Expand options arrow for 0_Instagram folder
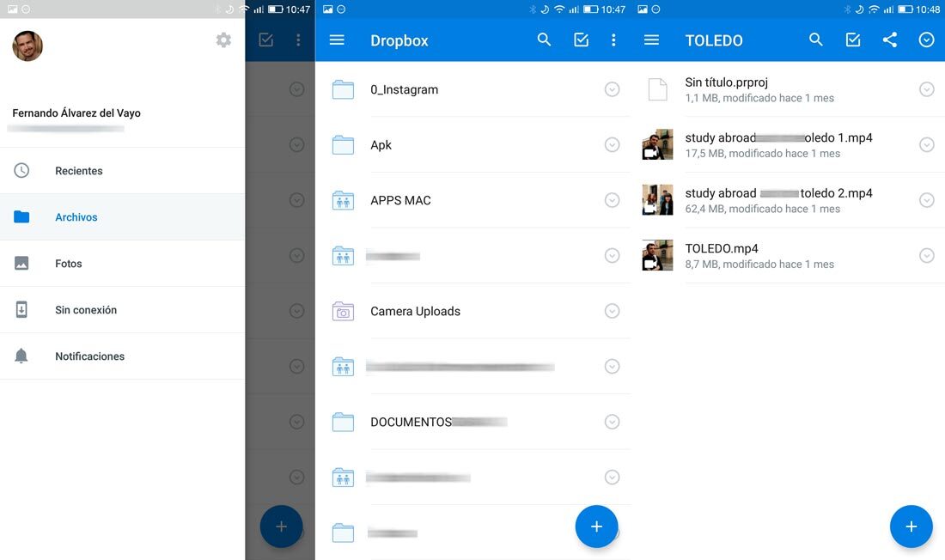This screenshot has width=945, height=560. point(612,89)
